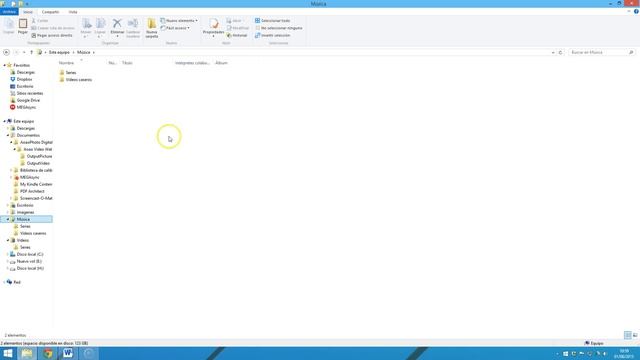Open the Fácil acceso dropdown

[175, 28]
